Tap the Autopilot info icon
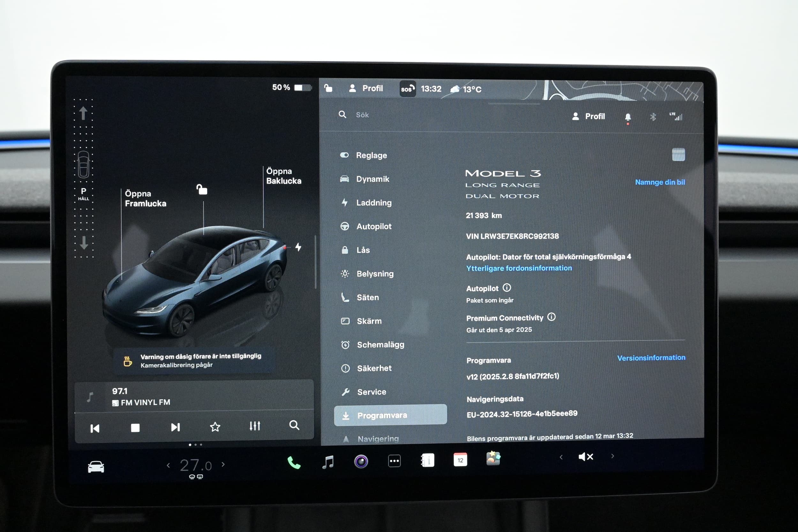 pos(507,288)
